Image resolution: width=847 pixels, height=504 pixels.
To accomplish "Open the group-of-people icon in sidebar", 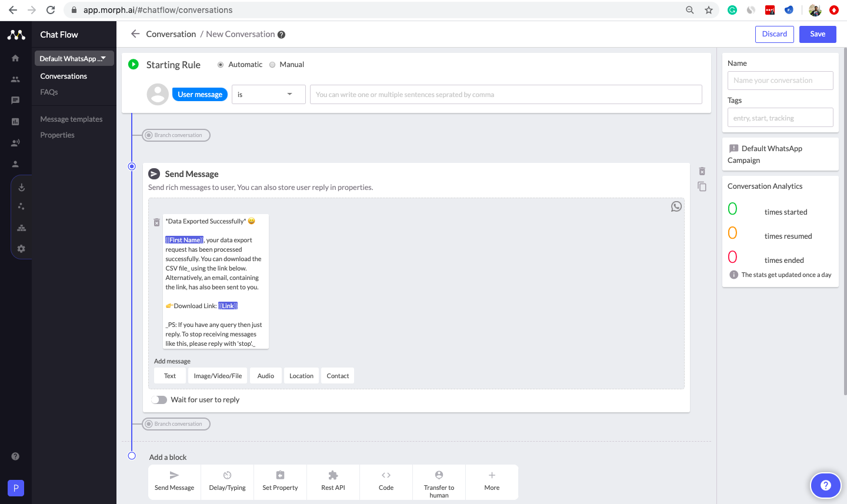I will tap(15, 79).
